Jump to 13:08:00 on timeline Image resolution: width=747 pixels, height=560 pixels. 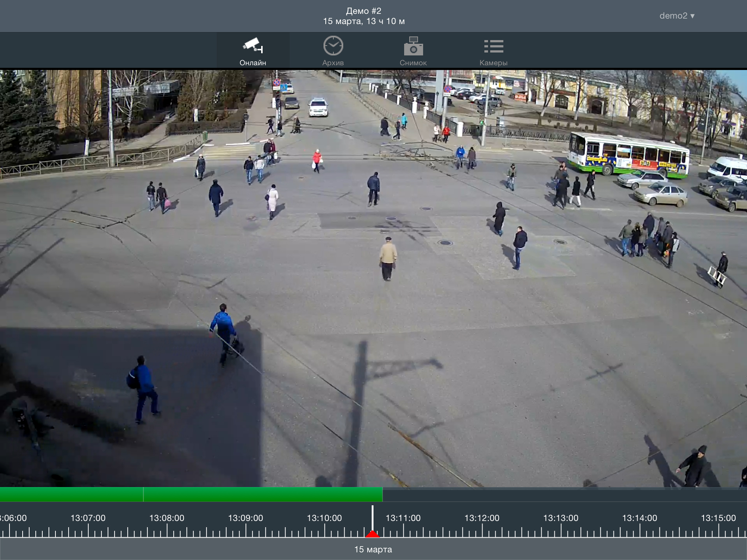click(167, 518)
